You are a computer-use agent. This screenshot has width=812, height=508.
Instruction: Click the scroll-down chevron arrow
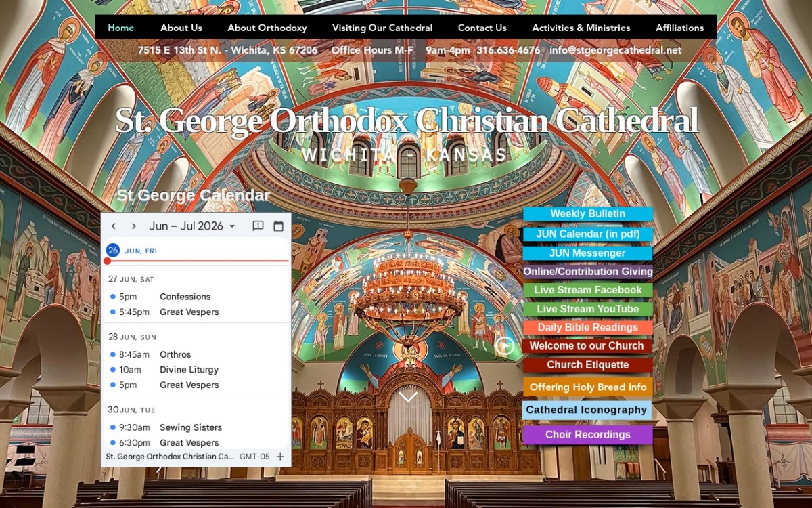pos(408,397)
